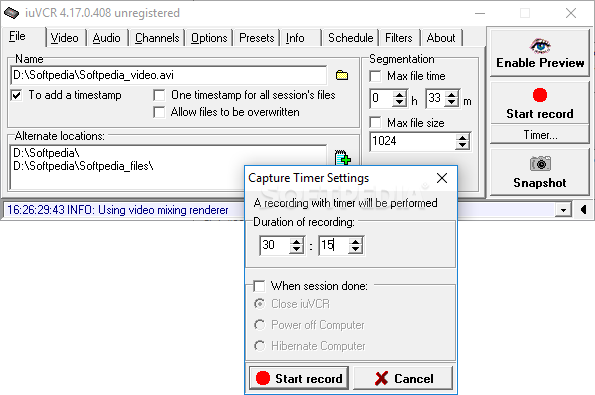Click the Snapshot camera button
The image size is (595, 395).
(540, 172)
